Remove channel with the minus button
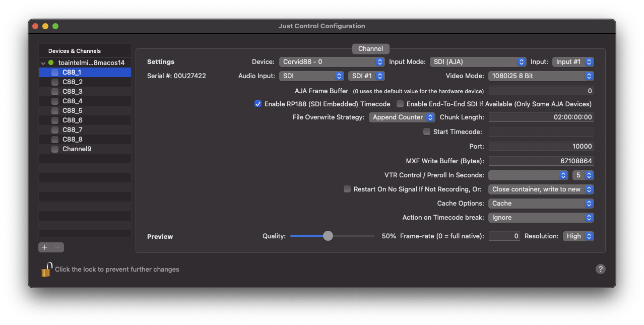The height and width of the screenshot is (325, 644). coord(58,247)
